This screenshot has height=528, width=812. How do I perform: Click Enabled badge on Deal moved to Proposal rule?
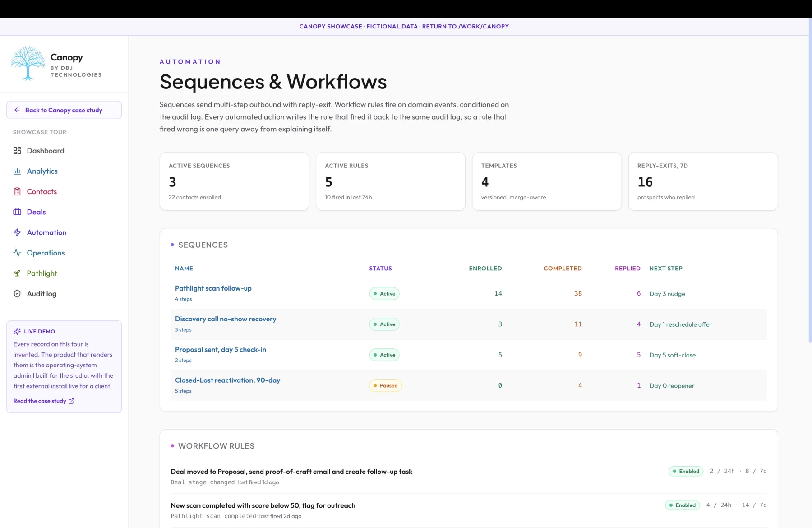click(686, 471)
